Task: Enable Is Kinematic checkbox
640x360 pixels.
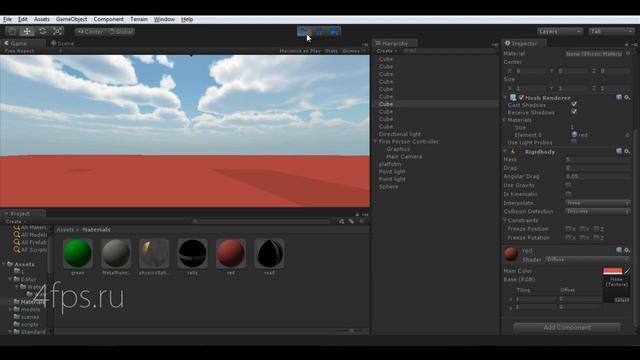Action: tap(568, 194)
